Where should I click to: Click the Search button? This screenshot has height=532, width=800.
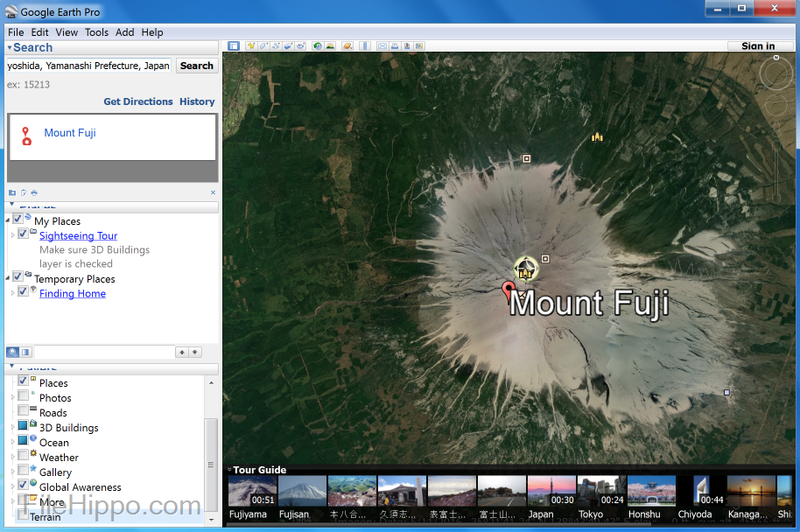point(196,65)
